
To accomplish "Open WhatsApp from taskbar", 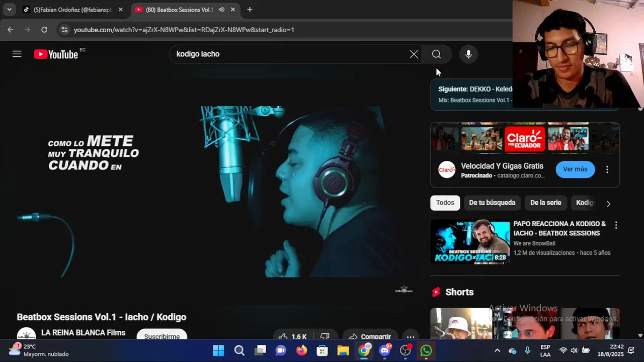I will pos(426,350).
